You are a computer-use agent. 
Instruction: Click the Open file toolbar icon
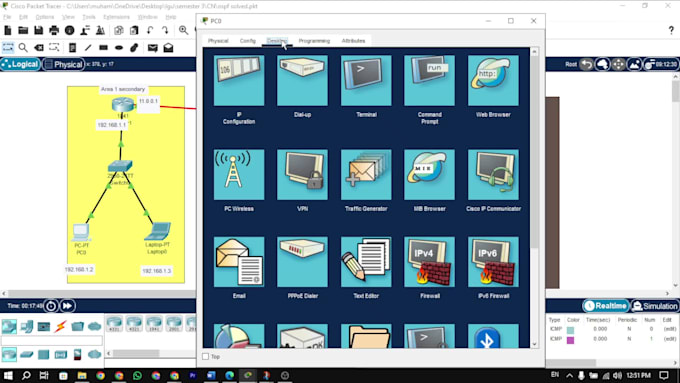tap(23, 30)
